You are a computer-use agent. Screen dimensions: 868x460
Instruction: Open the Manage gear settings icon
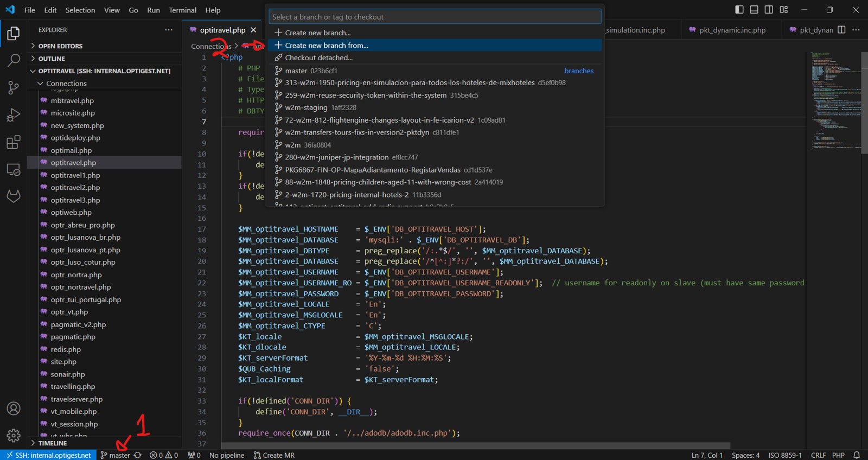[x=14, y=435]
